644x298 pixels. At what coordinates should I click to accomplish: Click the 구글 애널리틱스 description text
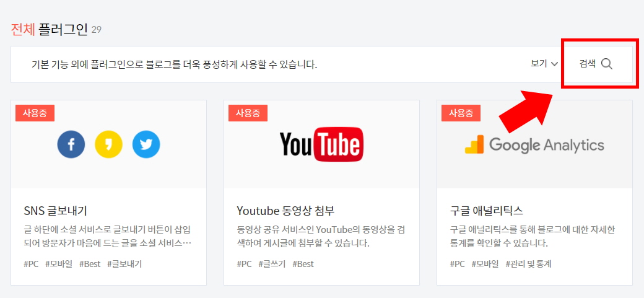coord(533,236)
